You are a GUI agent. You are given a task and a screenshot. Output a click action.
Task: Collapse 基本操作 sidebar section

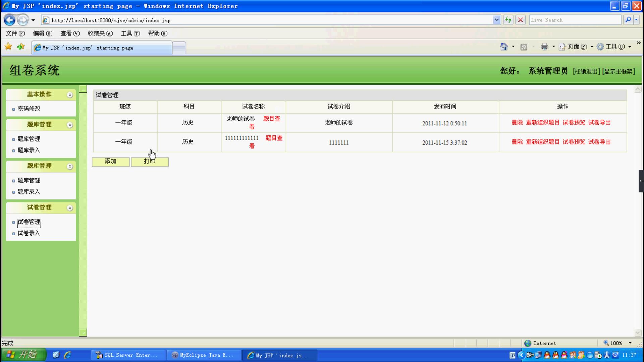pos(70,95)
